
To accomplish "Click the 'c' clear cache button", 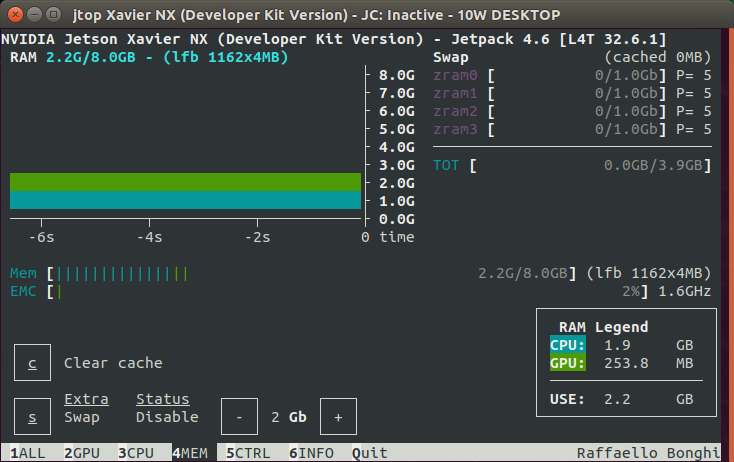I will click(x=32, y=363).
